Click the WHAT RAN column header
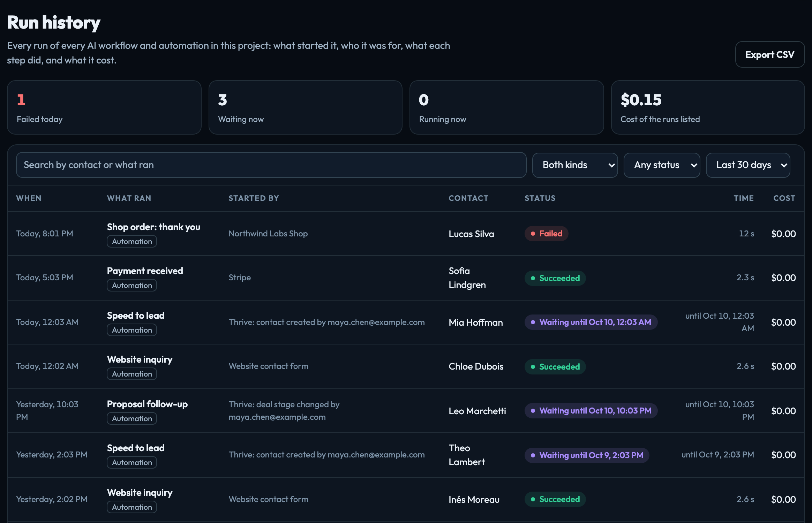Viewport: 812px width, 523px height. (129, 198)
